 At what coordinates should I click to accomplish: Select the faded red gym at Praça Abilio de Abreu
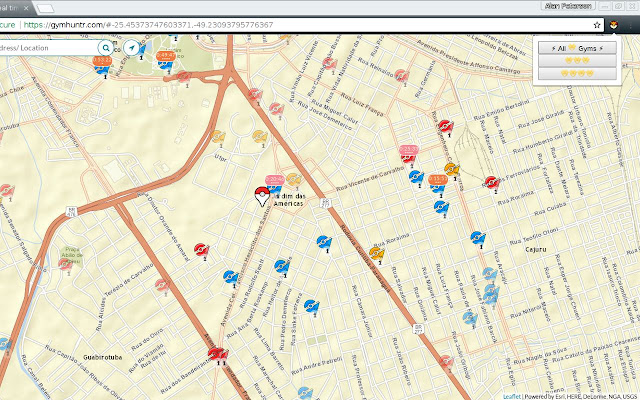65,264
